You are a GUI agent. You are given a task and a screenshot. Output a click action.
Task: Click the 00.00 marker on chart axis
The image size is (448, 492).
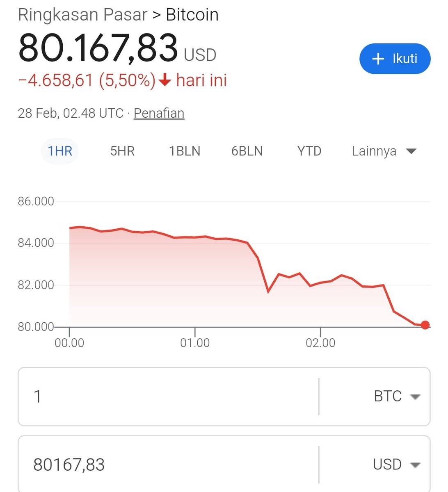69,343
